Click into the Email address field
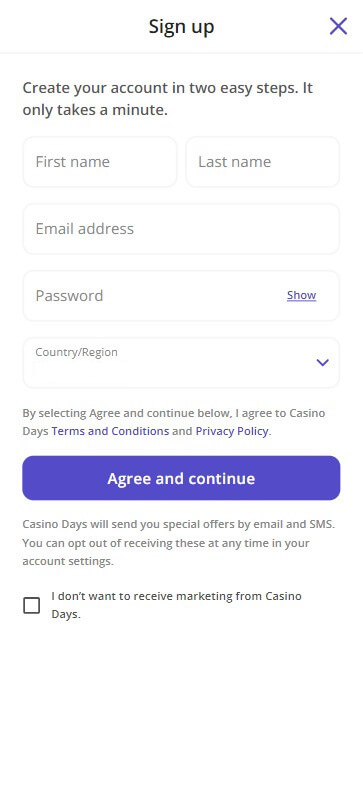The height and width of the screenshot is (785, 363). click(181, 229)
